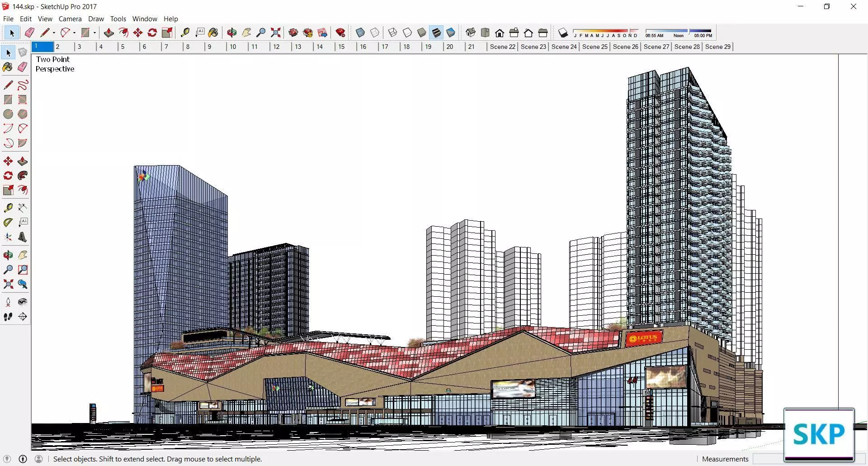868x466 pixels.
Task: Send model to LayOut
Action: click(322, 33)
